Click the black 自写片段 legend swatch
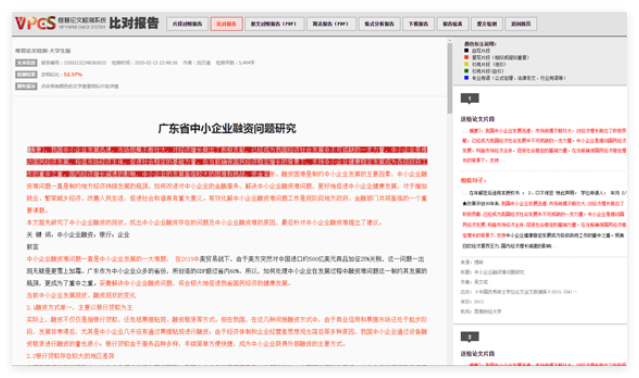This screenshot has width=639, height=378. (467, 51)
